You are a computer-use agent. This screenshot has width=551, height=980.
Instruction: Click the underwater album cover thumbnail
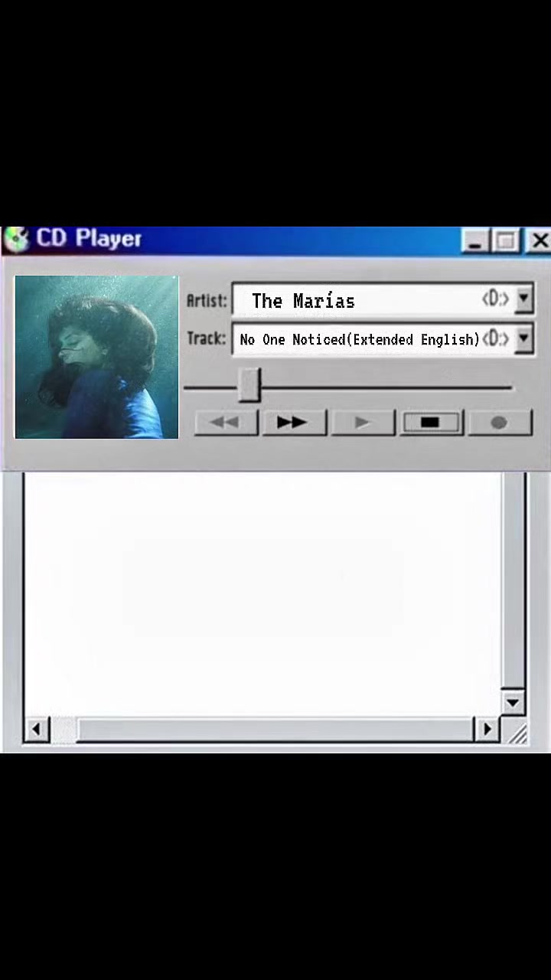click(x=96, y=357)
